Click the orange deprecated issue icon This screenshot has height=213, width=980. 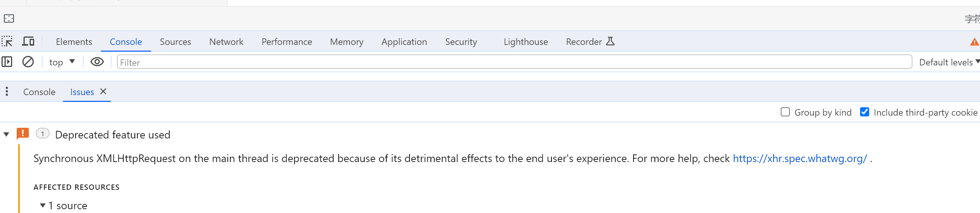coord(23,134)
